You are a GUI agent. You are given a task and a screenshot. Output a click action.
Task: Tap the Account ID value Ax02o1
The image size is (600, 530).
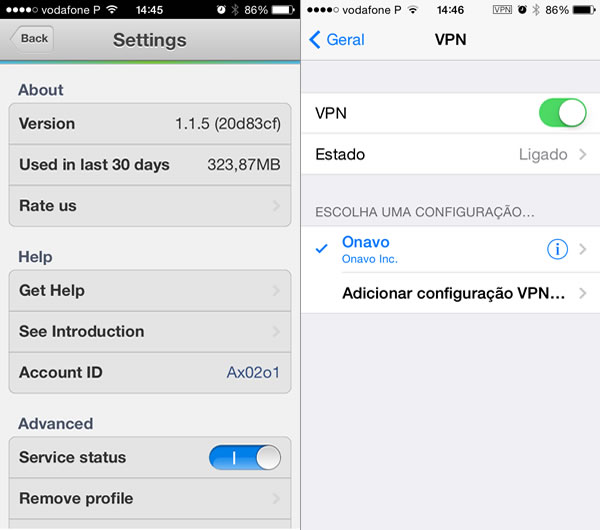click(253, 372)
